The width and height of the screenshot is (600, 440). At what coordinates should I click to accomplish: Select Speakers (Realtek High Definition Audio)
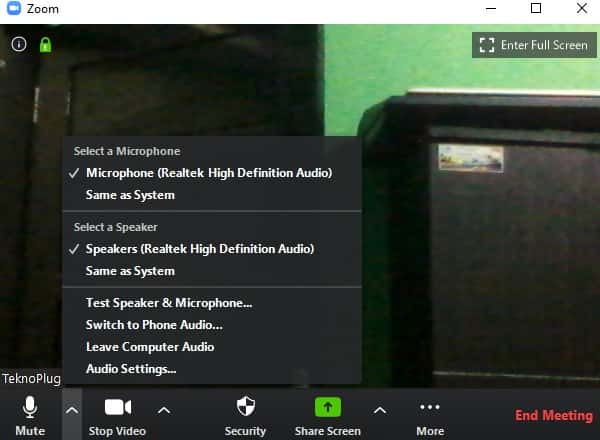212,249
